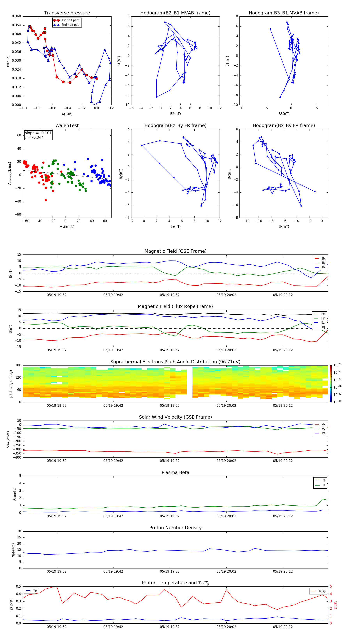
Task: Click the pitch angle spectrogram heatmap
Action: click(175, 384)
